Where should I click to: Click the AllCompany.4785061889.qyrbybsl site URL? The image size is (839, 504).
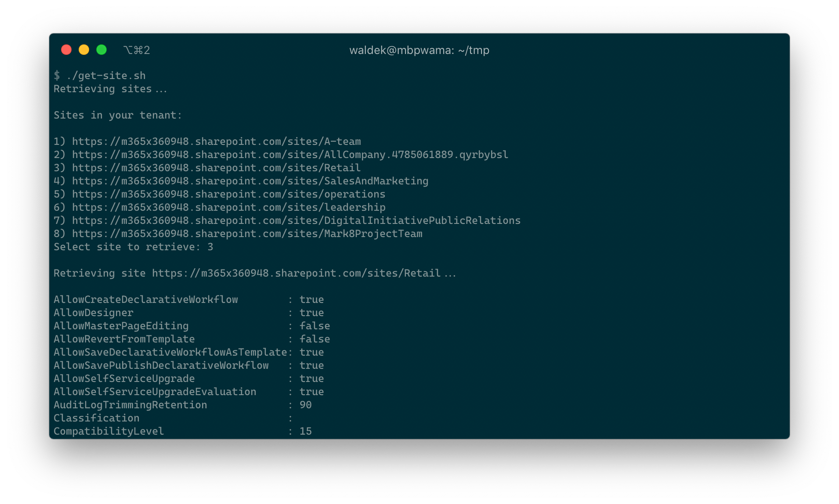tap(290, 155)
